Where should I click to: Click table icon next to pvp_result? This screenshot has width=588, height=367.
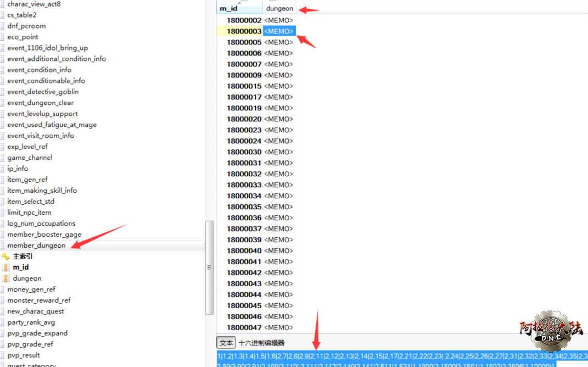(x=2, y=355)
